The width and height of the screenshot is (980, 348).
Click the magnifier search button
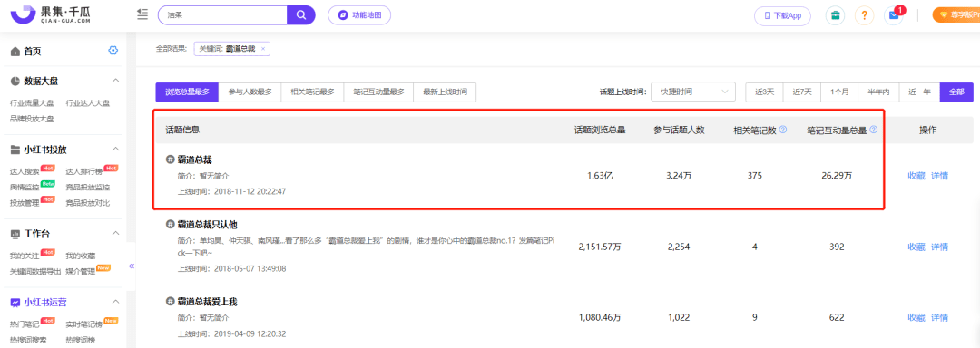point(300,15)
